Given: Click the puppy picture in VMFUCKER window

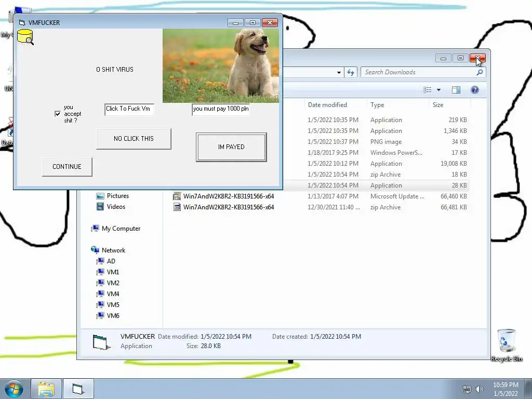Looking at the screenshot, I should click(x=221, y=65).
